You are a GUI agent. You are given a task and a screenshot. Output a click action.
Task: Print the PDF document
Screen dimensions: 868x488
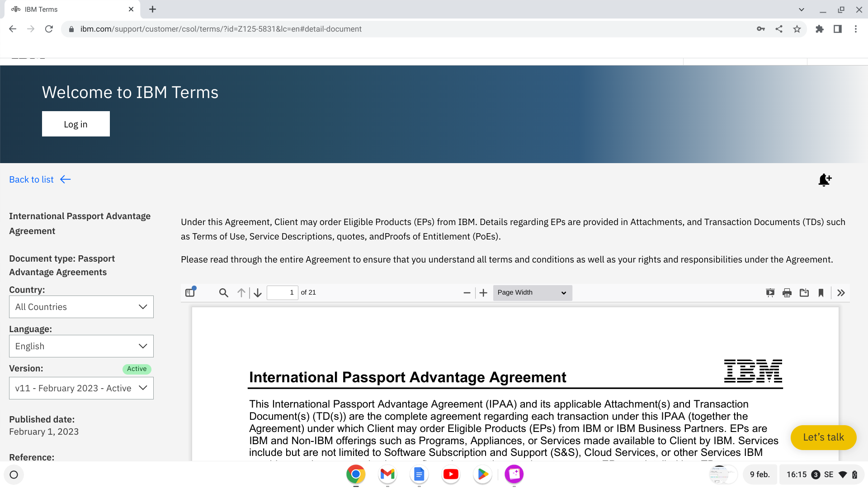coord(787,293)
